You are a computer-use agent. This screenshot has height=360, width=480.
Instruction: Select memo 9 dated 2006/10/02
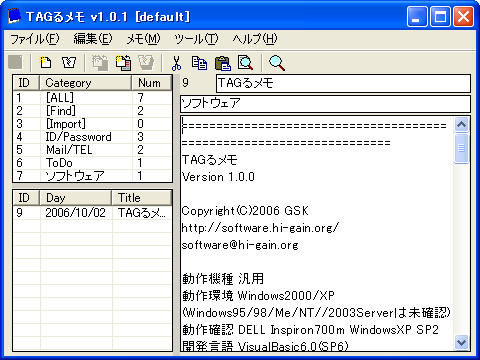coord(92,213)
